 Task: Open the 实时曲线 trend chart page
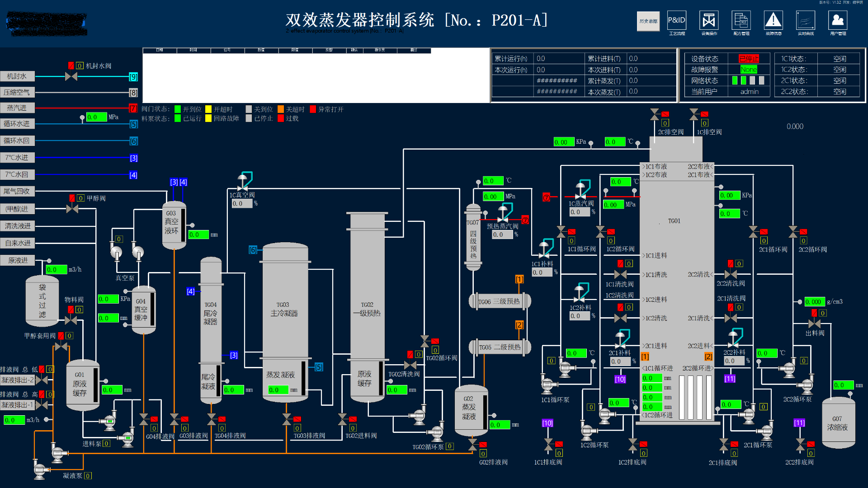pyautogui.click(x=806, y=23)
